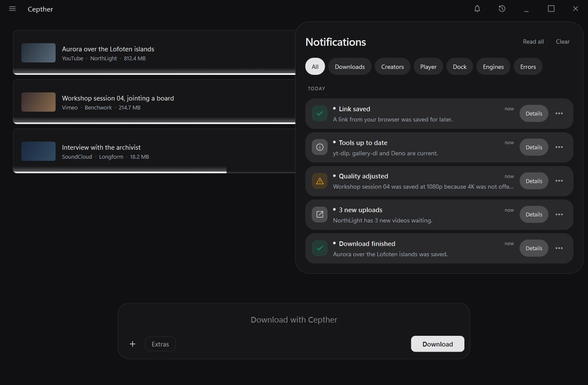Click the Interview with the archivist thumbnail
The height and width of the screenshot is (385, 588).
pyautogui.click(x=38, y=151)
